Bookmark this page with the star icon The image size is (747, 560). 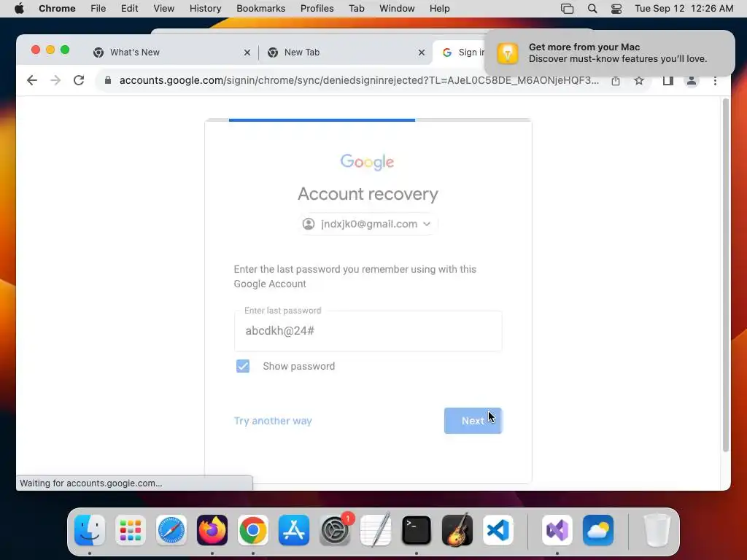(639, 81)
